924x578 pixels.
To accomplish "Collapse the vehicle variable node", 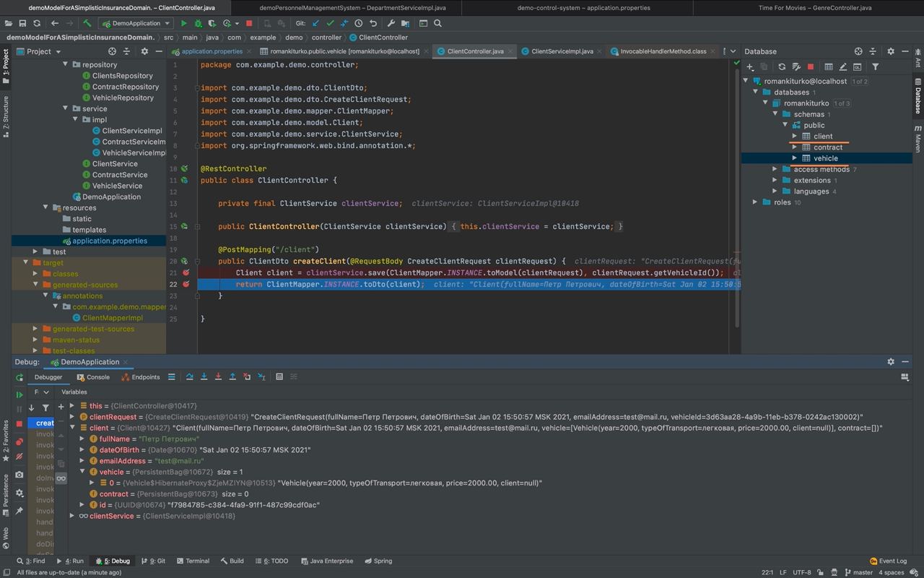I will click(x=82, y=472).
